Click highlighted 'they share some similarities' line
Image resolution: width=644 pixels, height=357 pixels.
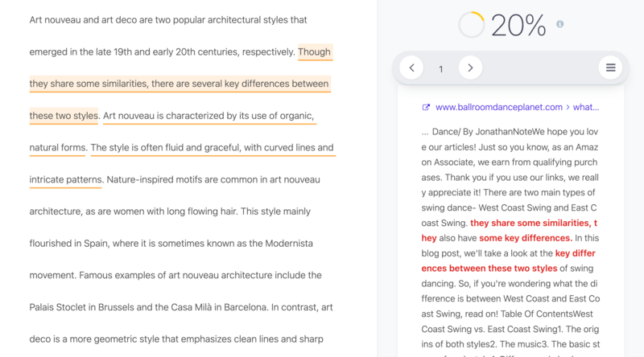click(x=180, y=84)
